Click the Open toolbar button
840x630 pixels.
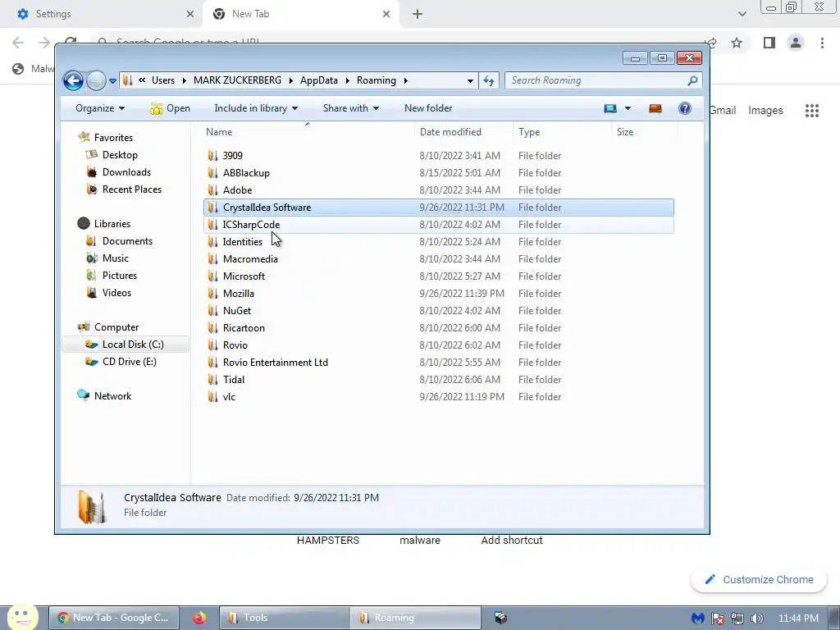pos(171,108)
